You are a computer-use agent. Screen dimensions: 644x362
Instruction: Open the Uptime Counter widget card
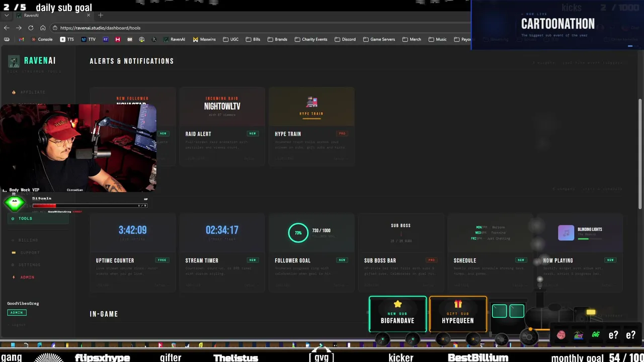(133, 253)
